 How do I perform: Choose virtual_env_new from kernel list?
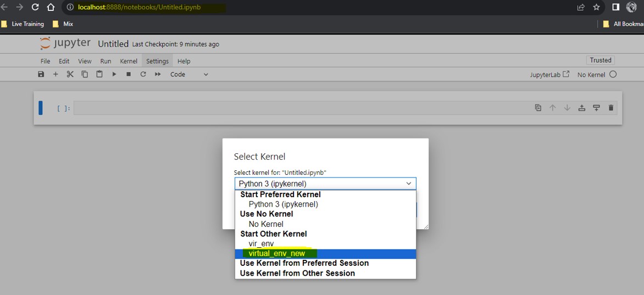[x=325, y=253]
